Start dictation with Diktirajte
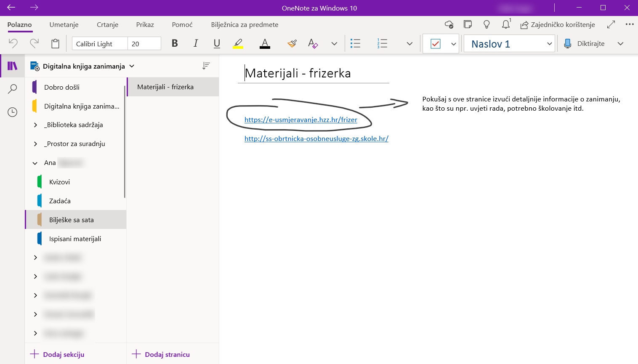 click(584, 44)
